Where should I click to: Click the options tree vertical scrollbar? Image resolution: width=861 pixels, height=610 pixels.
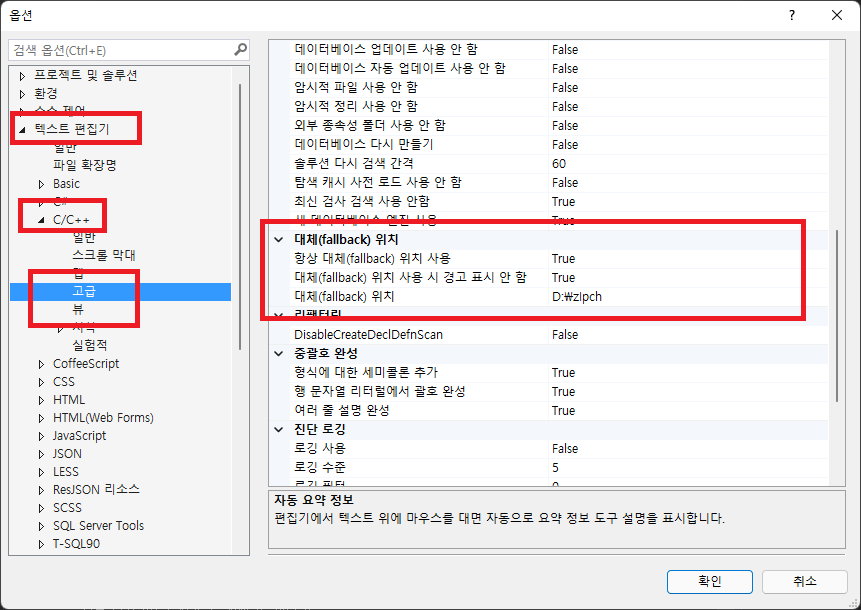point(240,217)
